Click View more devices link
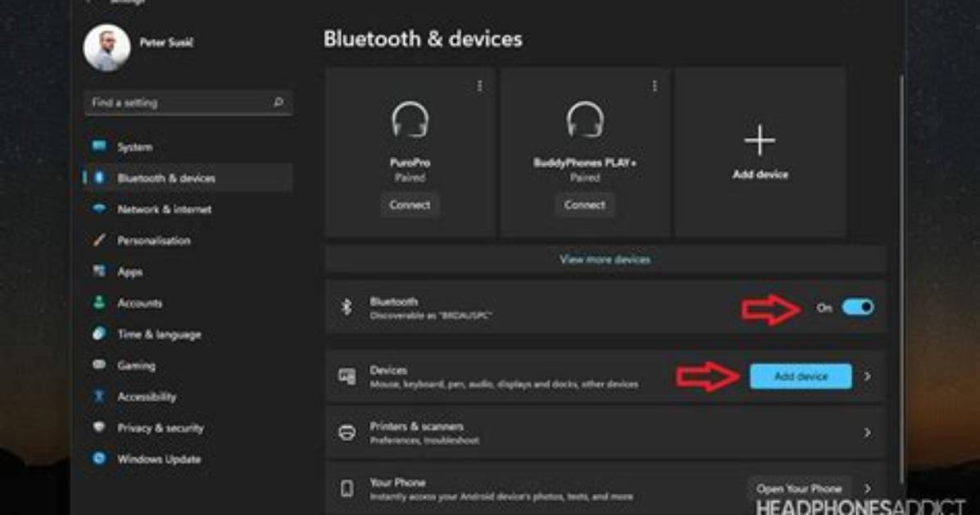This screenshot has width=980, height=515. [x=605, y=259]
